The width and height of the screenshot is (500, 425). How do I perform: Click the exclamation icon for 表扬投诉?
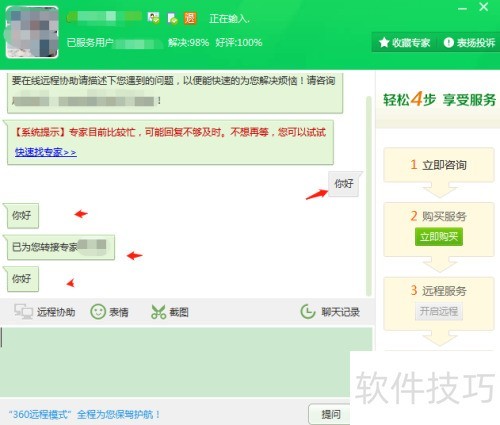click(x=449, y=42)
